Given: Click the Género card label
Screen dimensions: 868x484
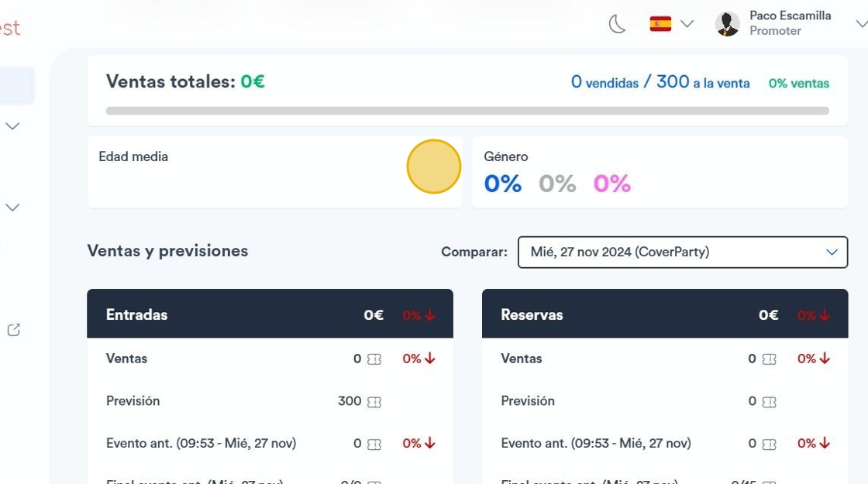Looking at the screenshot, I should tap(506, 156).
